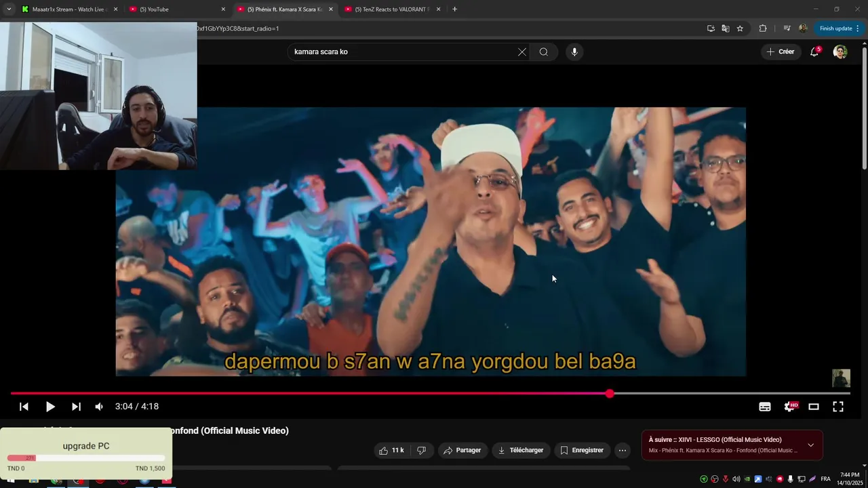Close the '(5) YouTube' tab

(223, 9)
